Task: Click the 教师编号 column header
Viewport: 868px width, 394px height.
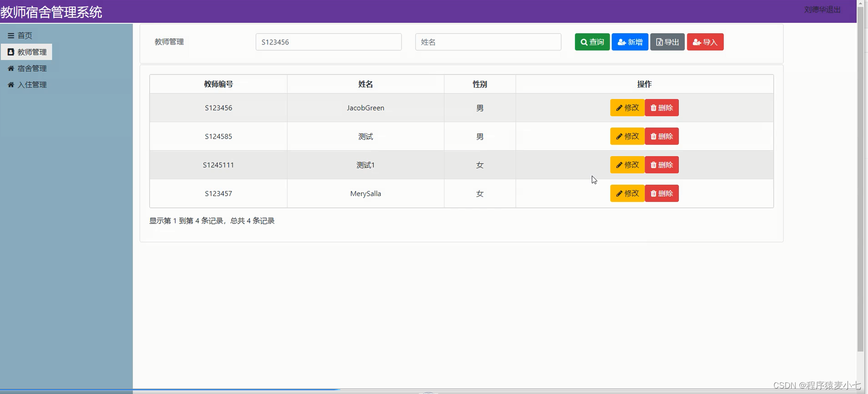Action: point(219,84)
